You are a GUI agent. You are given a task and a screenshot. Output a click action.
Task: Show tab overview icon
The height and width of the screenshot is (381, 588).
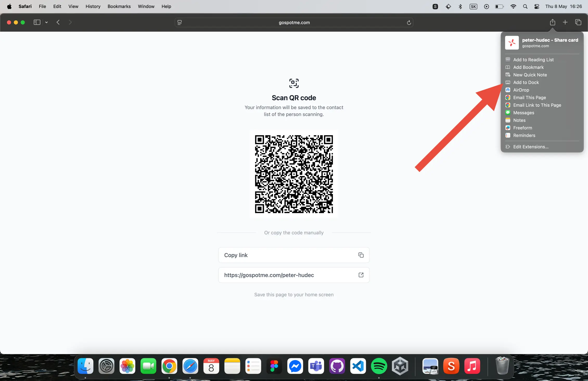click(x=578, y=22)
